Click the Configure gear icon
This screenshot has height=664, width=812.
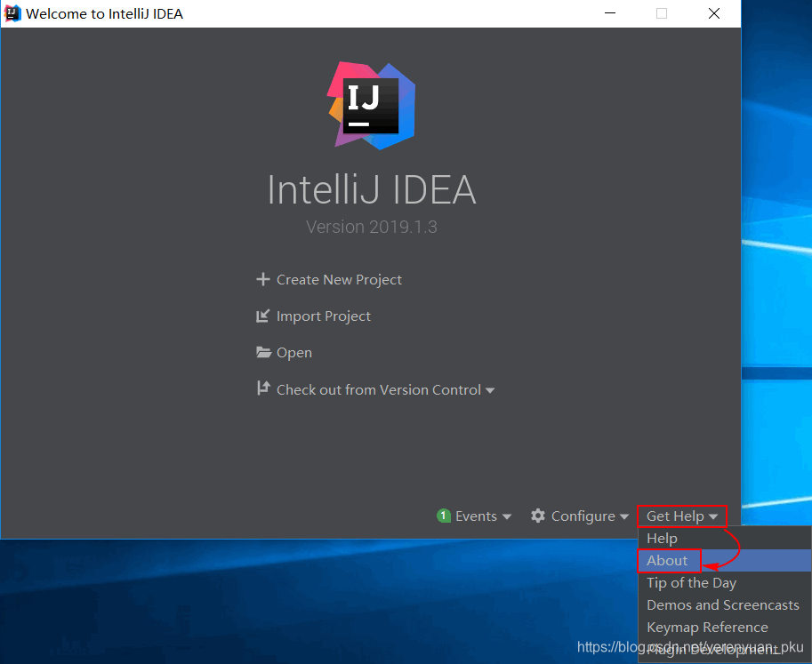(538, 516)
